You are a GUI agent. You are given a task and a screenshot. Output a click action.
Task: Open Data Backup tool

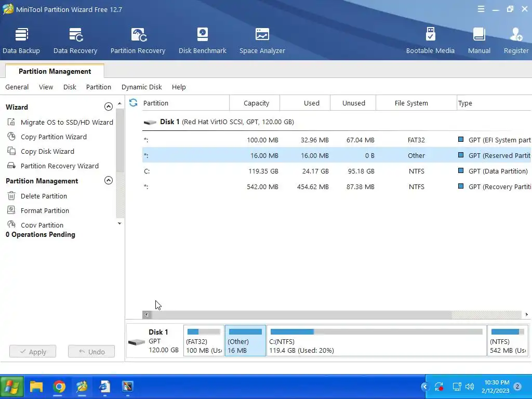point(21,41)
